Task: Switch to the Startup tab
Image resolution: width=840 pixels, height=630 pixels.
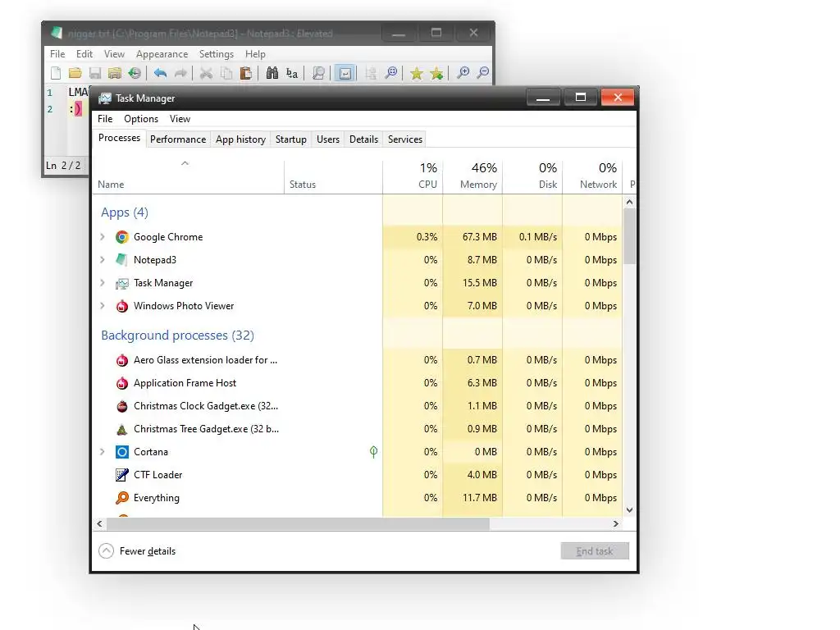Action: [x=291, y=139]
